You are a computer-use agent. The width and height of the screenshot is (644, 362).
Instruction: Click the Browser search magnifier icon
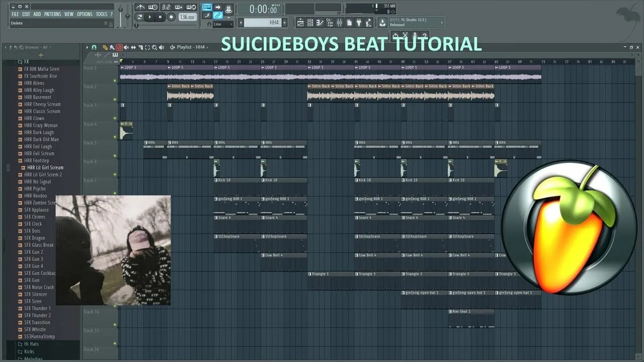point(21,47)
